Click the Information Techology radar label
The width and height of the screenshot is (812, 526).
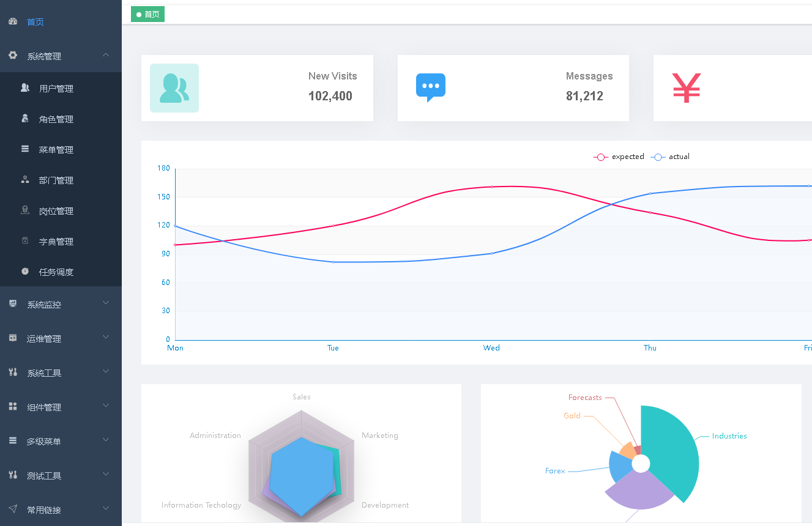tap(201, 505)
